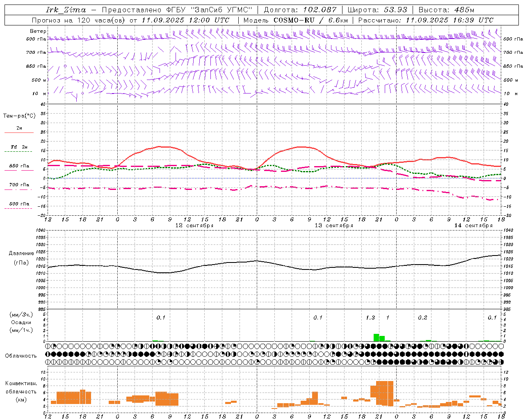Click the 'Облачность' cloudiness label

21,356
